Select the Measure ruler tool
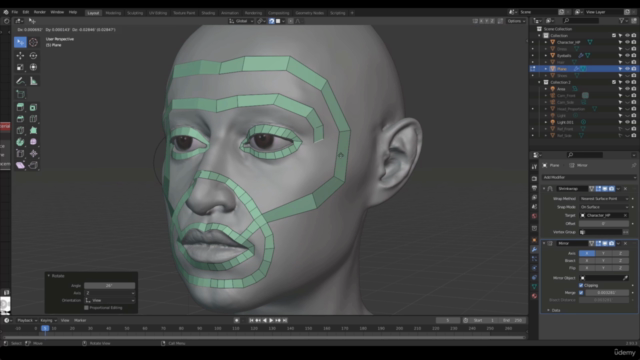The width and height of the screenshot is (640, 360). (33, 81)
